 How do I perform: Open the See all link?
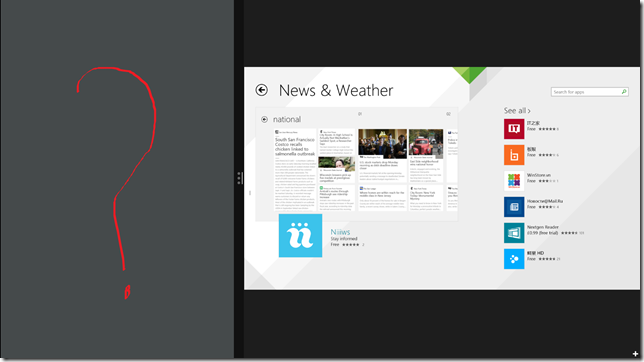click(x=517, y=111)
